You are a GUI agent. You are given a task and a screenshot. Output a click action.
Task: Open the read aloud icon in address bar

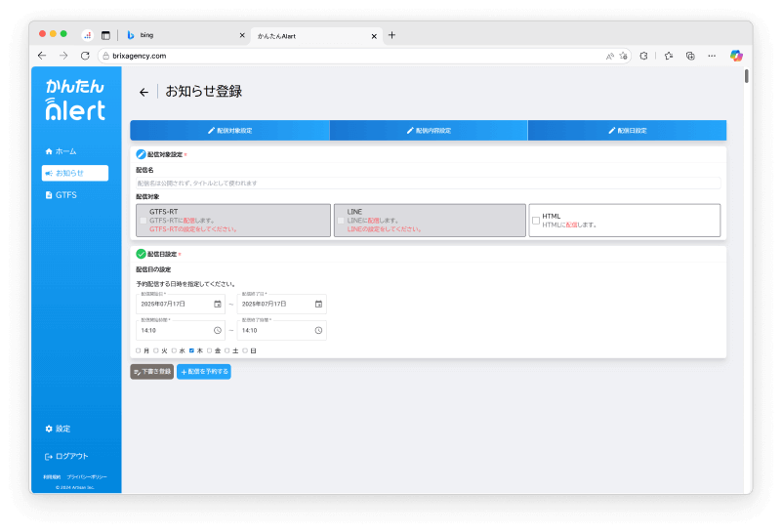(x=609, y=56)
